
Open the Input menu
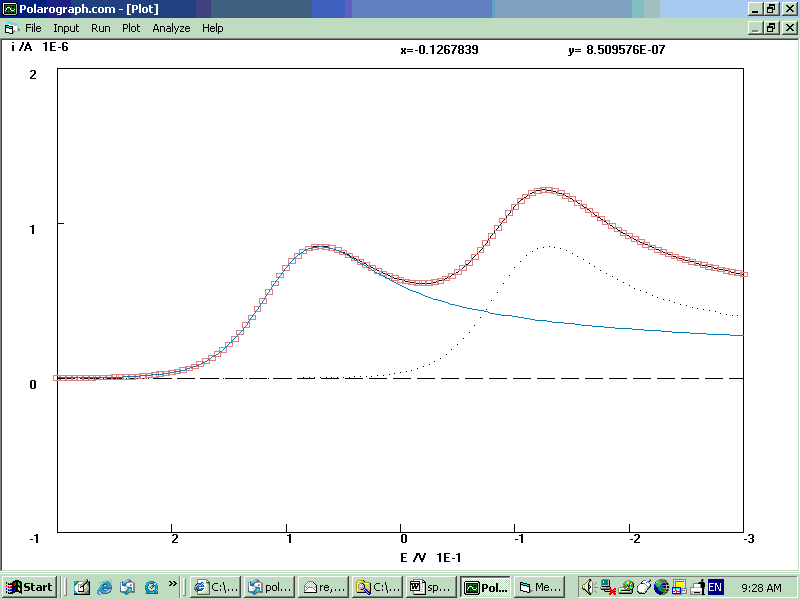coord(66,28)
